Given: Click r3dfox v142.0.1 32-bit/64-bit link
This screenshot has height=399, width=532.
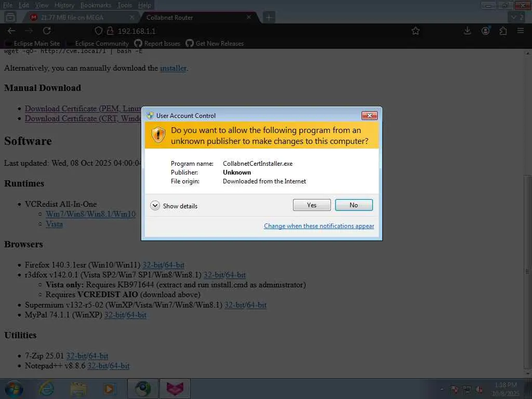Looking at the screenshot, I should coord(224,275).
